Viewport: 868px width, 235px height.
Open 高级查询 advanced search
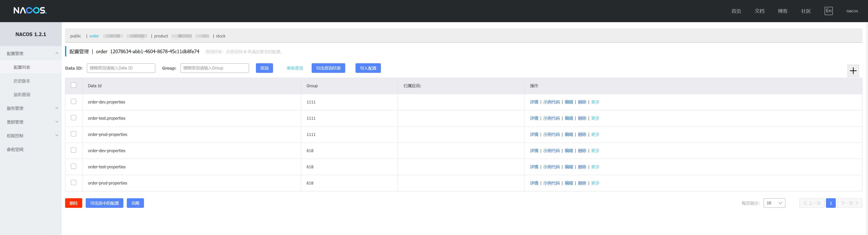click(295, 68)
